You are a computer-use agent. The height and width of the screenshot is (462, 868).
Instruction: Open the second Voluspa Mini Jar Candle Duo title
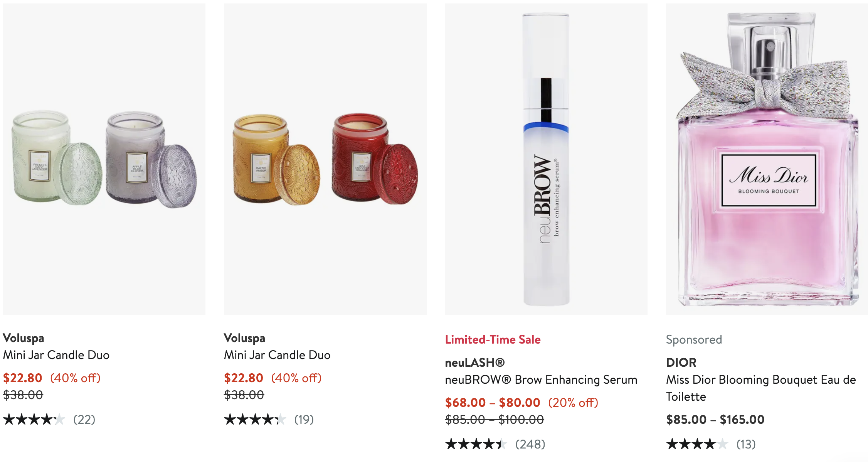tap(277, 355)
